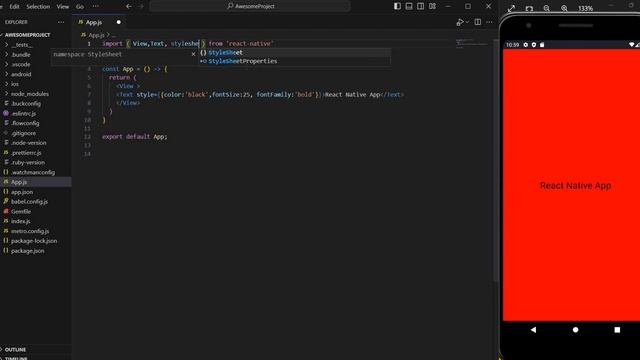Open app.json file

coord(22,192)
